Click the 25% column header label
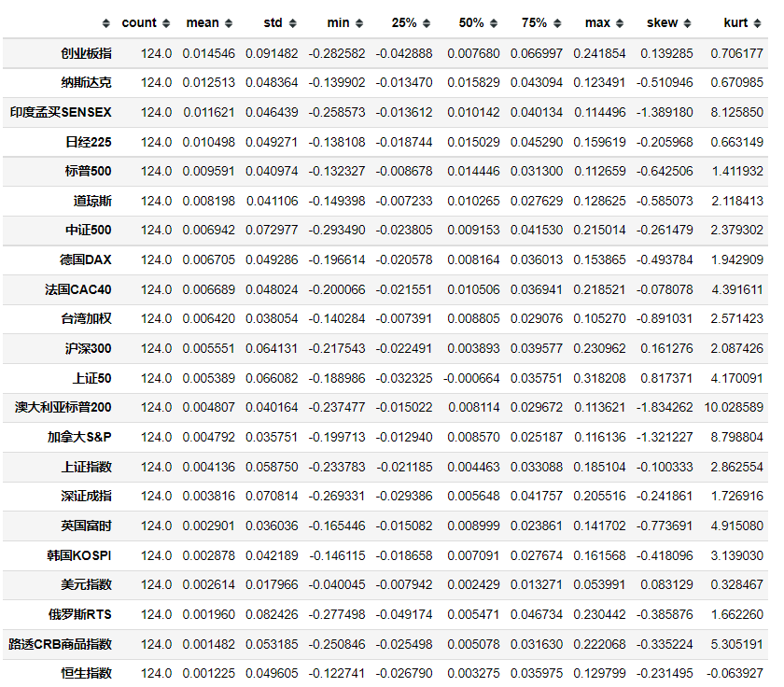This screenshot has height=687, width=784. pyautogui.click(x=404, y=23)
